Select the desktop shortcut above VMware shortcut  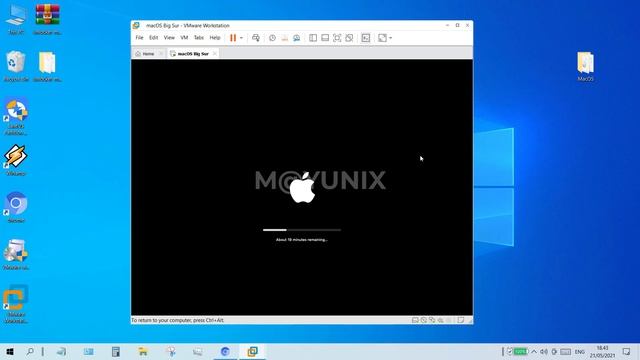tap(16, 254)
